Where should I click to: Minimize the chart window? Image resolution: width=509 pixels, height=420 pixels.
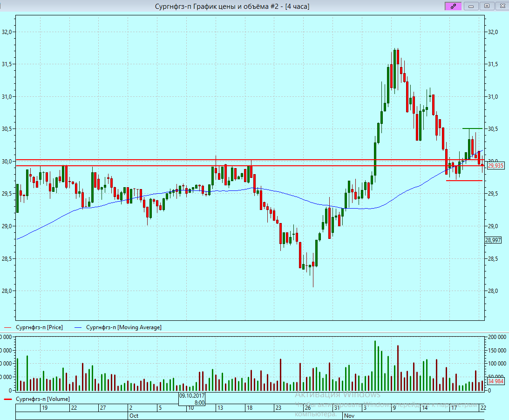coord(471,6)
